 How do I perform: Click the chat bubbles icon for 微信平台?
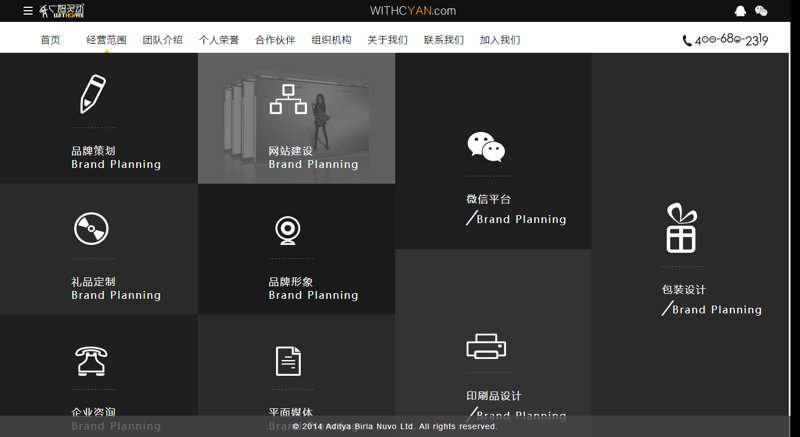coord(486,147)
